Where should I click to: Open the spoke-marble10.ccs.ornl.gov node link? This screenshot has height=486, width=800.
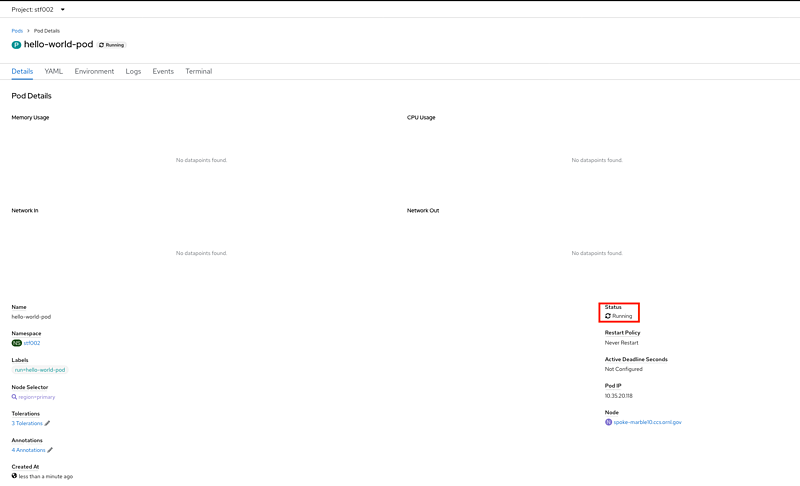[x=649, y=422]
